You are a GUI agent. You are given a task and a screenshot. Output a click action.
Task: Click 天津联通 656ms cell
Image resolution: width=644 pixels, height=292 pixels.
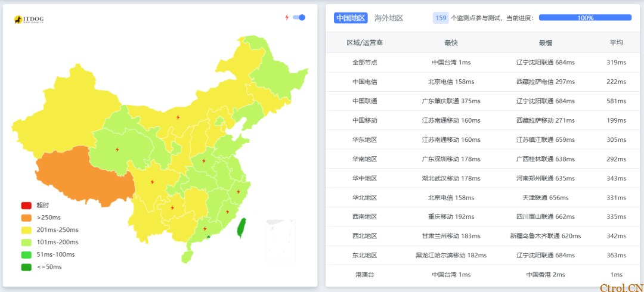[546, 197]
